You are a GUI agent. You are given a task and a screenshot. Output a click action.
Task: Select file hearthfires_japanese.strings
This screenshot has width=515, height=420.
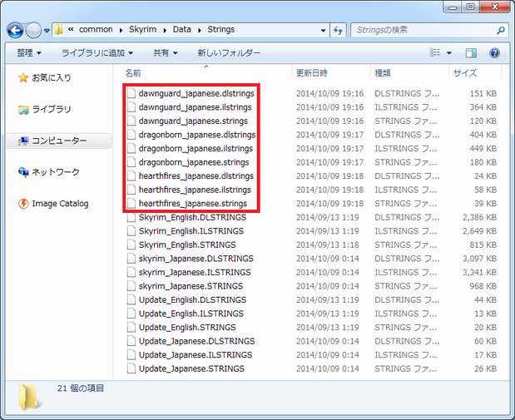coord(193,204)
